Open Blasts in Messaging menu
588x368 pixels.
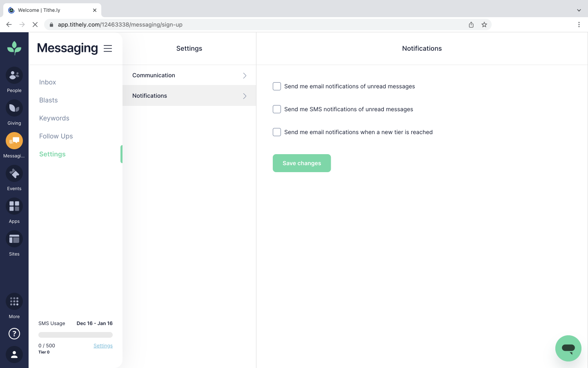(49, 100)
